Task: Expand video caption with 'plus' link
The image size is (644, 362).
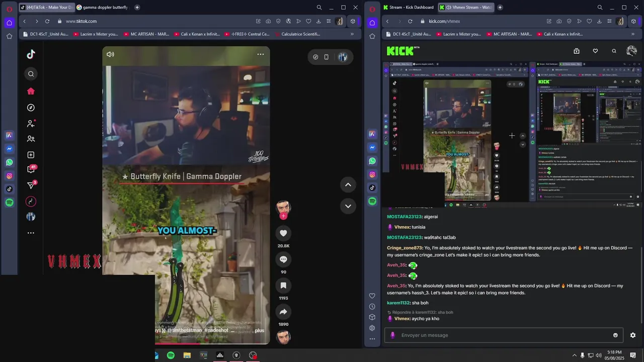Action: [259, 330]
